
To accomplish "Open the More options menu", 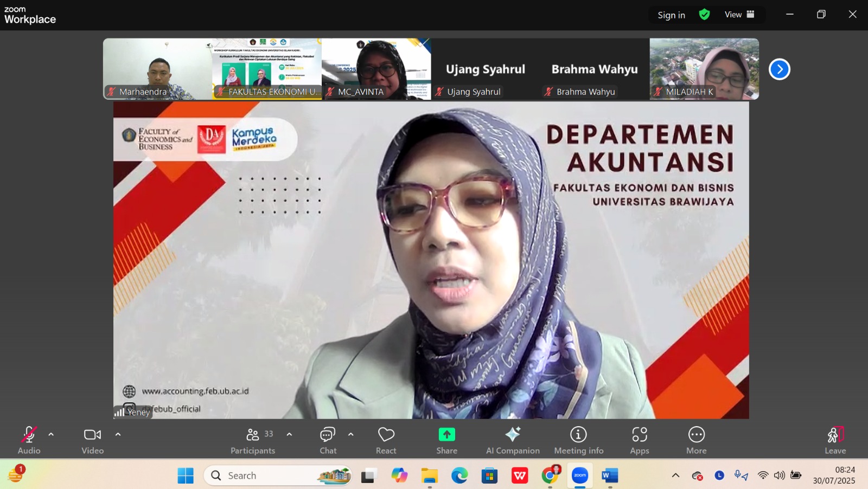I will pos(696,440).
